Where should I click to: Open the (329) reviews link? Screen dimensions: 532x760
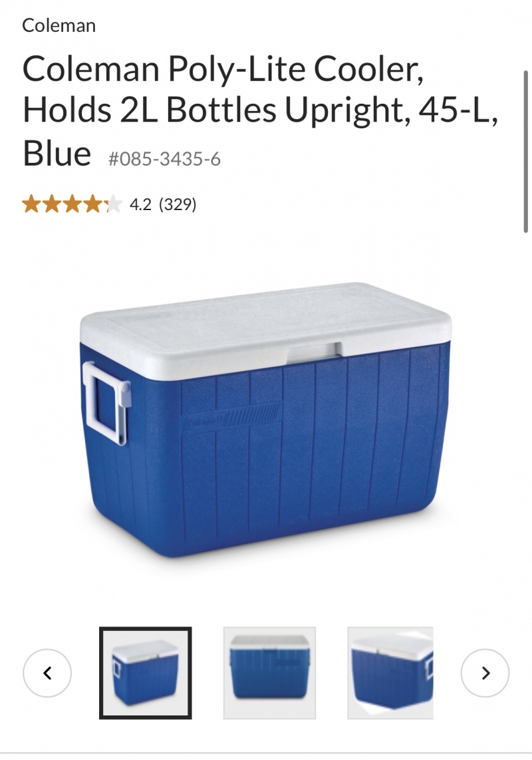tap(178, 205)
